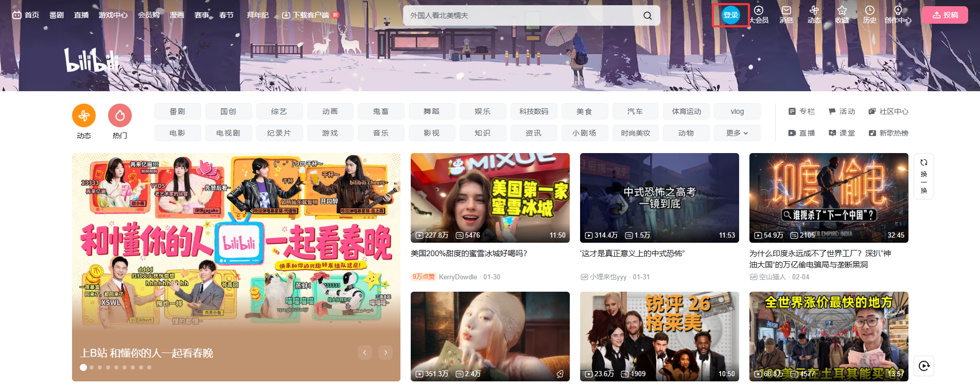The image size is (980, 386).
Task: Open the 中式恐怖之高考 video thumbnail
Action: coord(659,197)
